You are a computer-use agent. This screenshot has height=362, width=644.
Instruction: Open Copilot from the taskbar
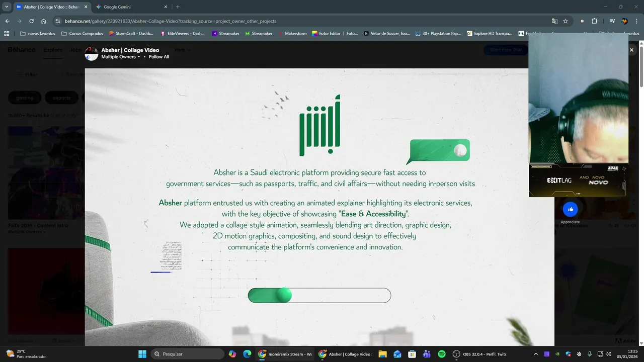point(232,354)
